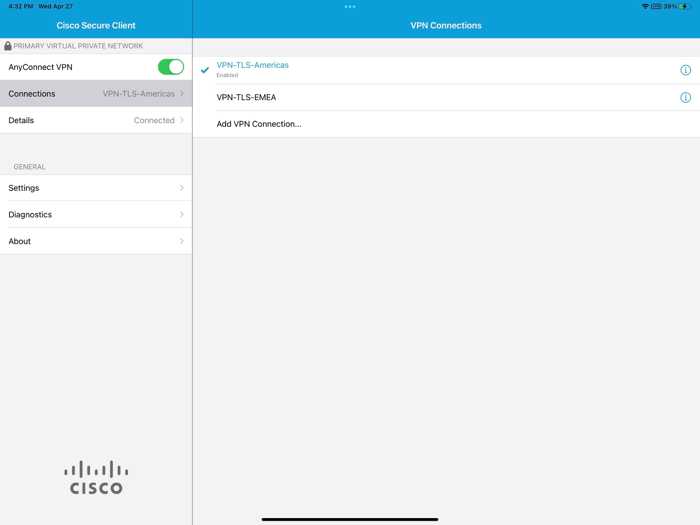Open info for VPN-TLS-EMEA connection
The width and height of the screenshot is (700, 525).
pyautogui.click(x=685, y=97)
